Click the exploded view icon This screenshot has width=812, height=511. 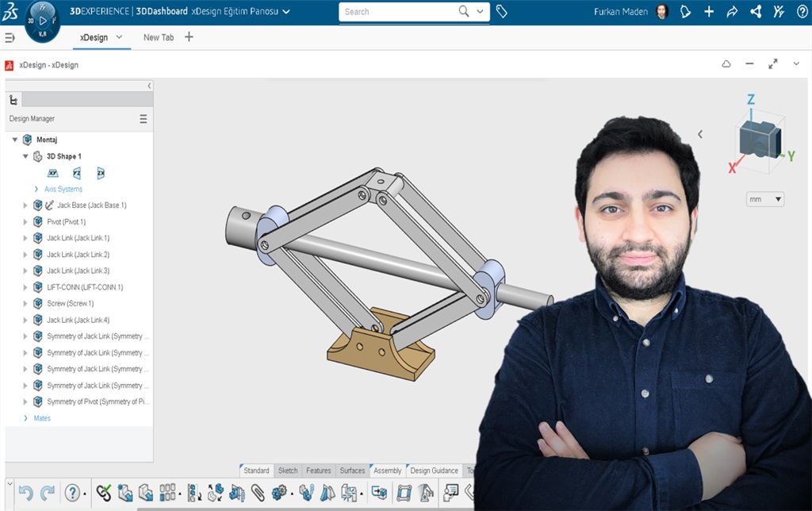click(216, 492)
